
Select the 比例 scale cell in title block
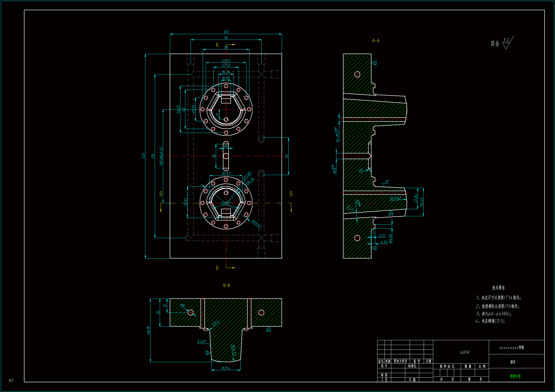coord(482,366)
